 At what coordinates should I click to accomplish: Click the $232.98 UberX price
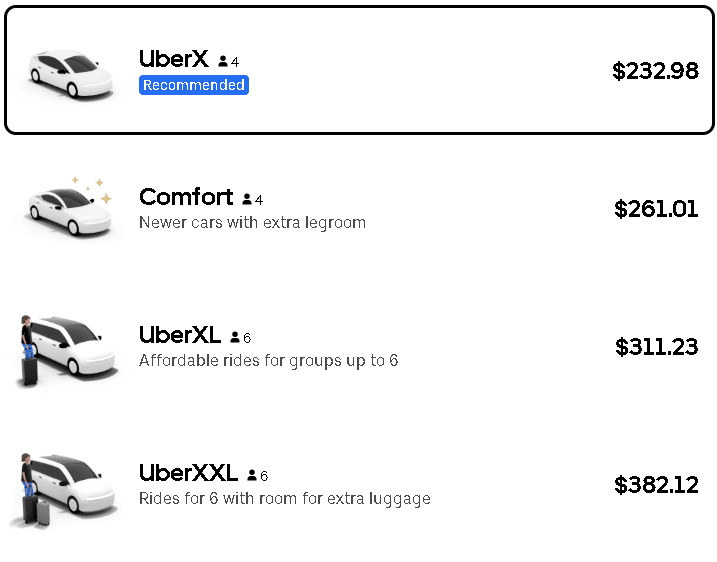click(x=655, y=71)
